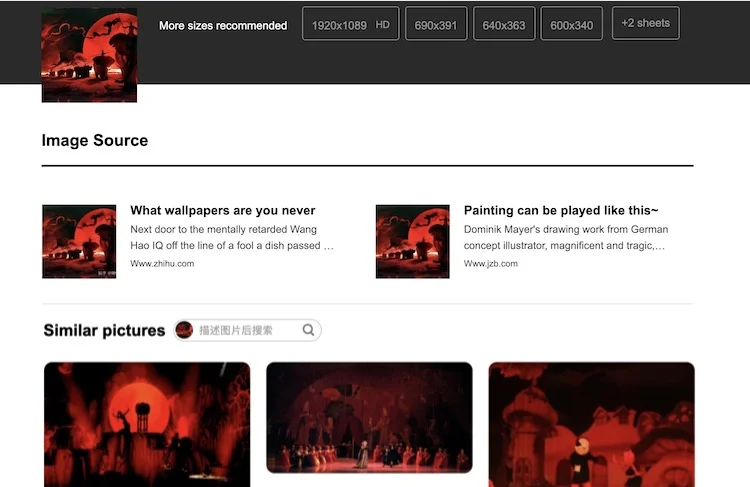
Task: Open 'What wallpapers are you never' title
Action: [x=222, y=210]
